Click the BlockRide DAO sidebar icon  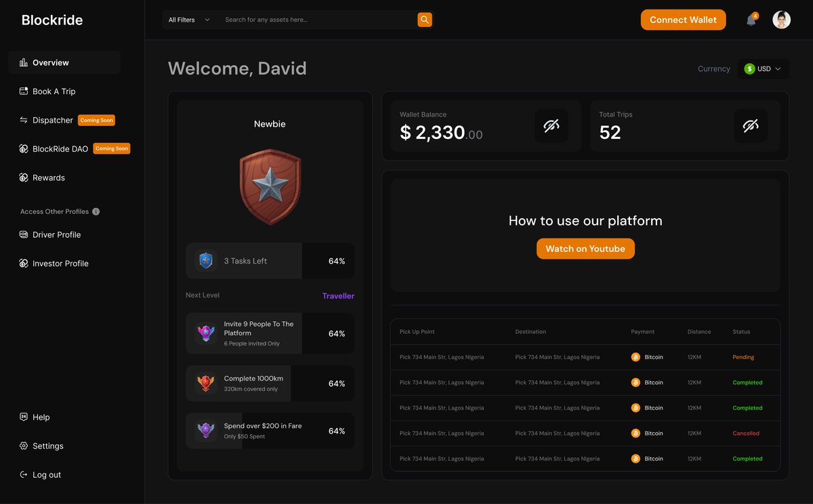click(24, 148)
